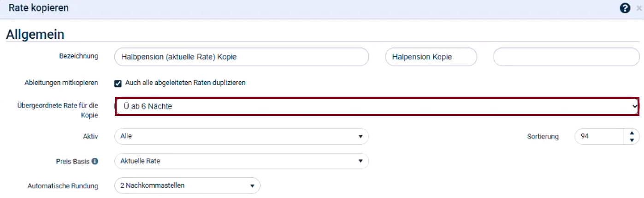This screenshot has height=198, width=644.
Task: Click the info icon beside Preis Basis
Action: pos(95,162)
